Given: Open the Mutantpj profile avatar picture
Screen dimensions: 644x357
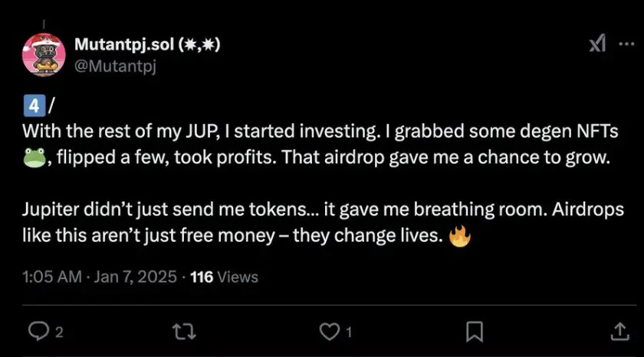Looking at the screenshot, I should click(43, 54).
